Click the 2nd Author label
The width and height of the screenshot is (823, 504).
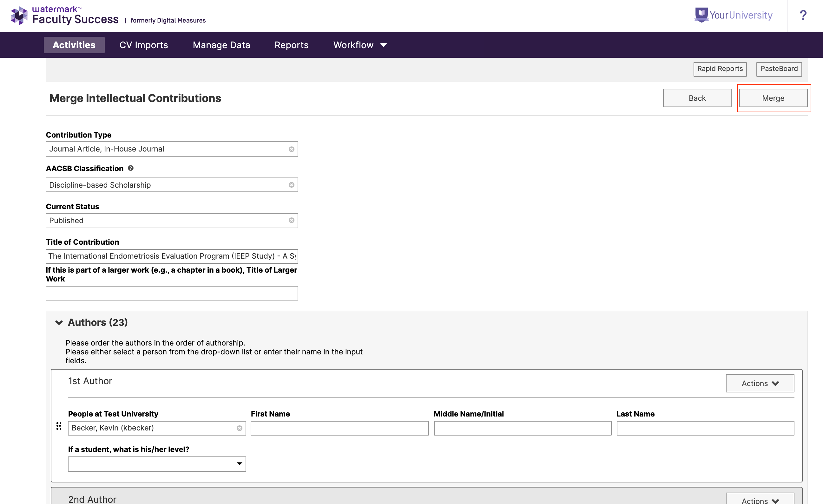[92, 499]
